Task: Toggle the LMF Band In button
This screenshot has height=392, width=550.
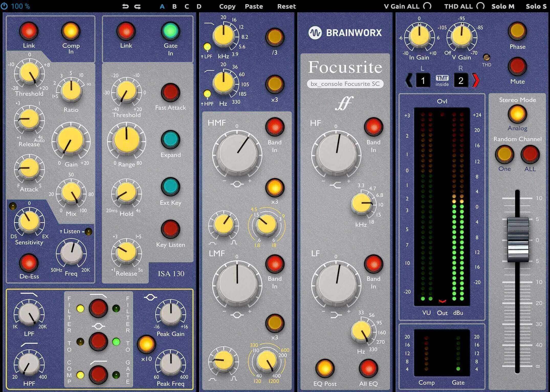Action: click(275, 264)
